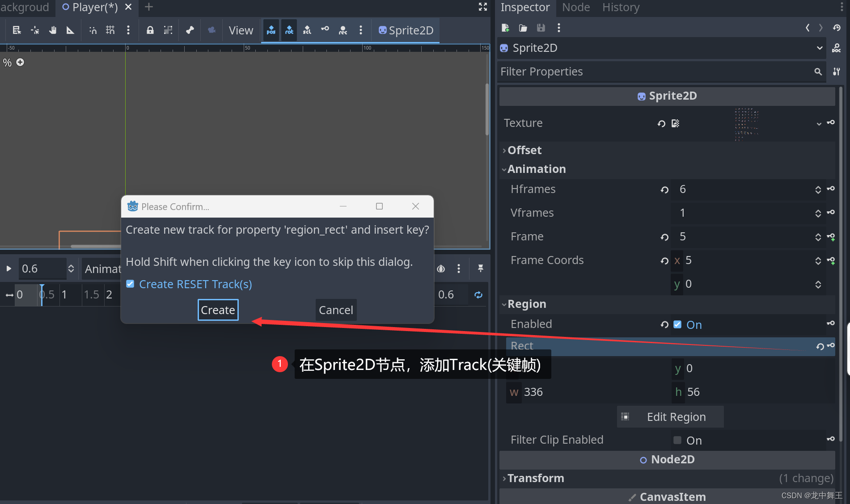The image size is (850, 504).
Task: Reset zoom using the plus icon
Action: pos(20,62)
